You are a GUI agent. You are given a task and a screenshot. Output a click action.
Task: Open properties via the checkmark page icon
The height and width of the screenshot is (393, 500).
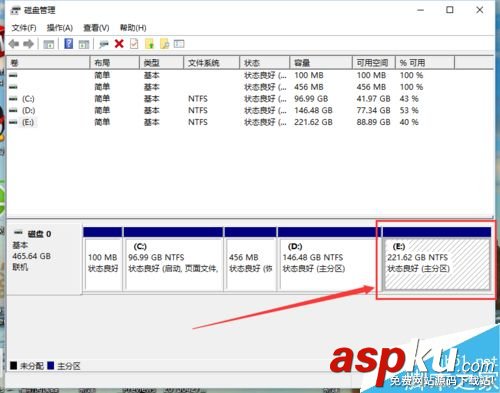(x=134, y=44)
